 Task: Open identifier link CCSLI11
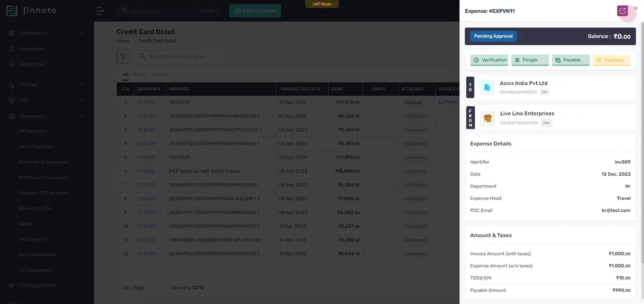146,103
